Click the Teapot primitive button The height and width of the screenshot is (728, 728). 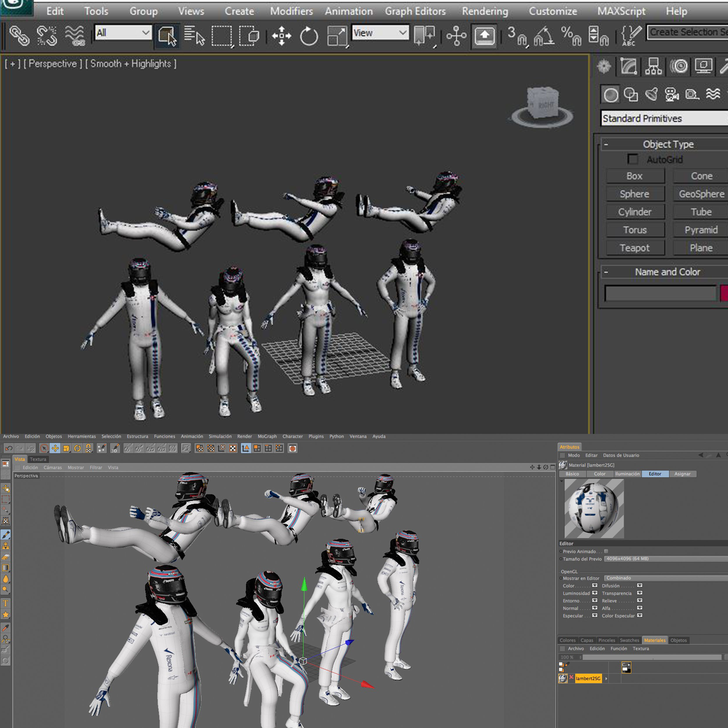(635, 248)
